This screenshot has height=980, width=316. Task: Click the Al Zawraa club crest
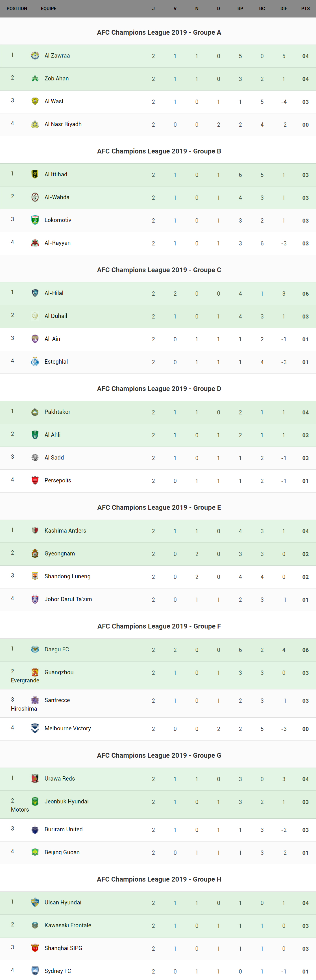point(35,56)
